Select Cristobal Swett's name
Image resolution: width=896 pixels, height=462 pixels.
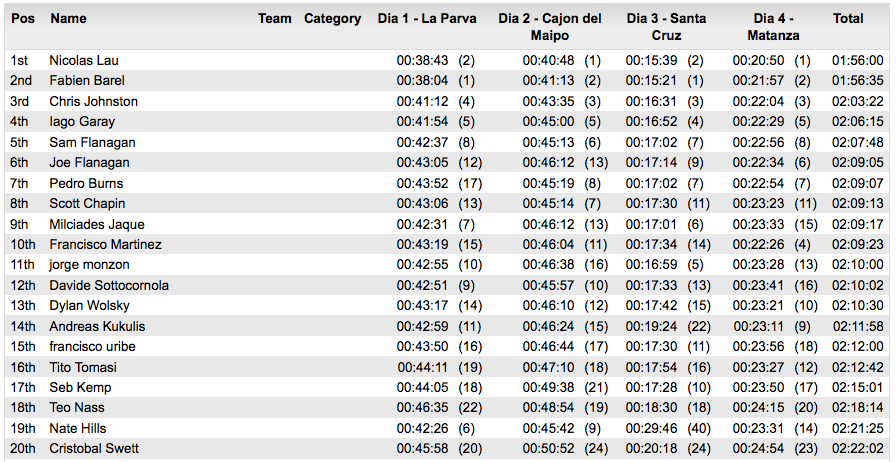coord(94,449)
